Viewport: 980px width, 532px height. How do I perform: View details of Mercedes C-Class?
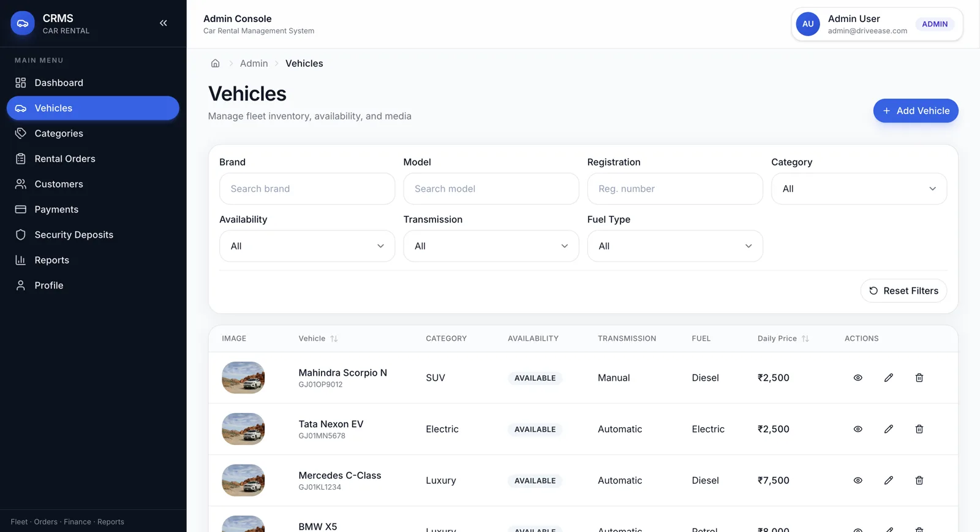[x=858, y=481]
